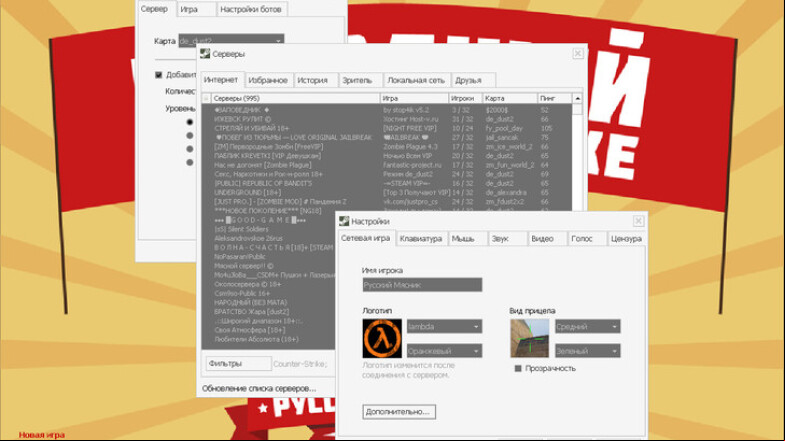The width and height of the screenshot is (785, 441).
Task: Open the Средний crosshair size dropdown
Action: pyautogui.click(x=588, y=326)
